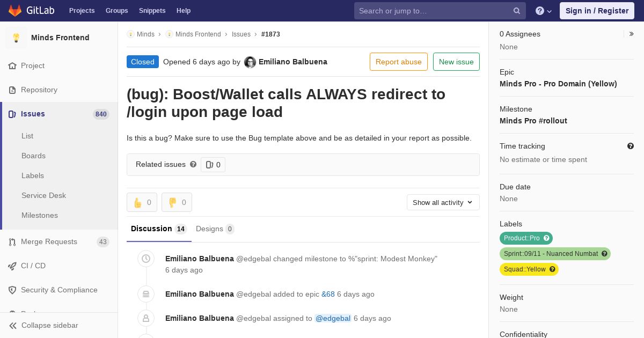
Task: Click the Collapse sidebar double-chevron icon
Action: tap(12, 325)
